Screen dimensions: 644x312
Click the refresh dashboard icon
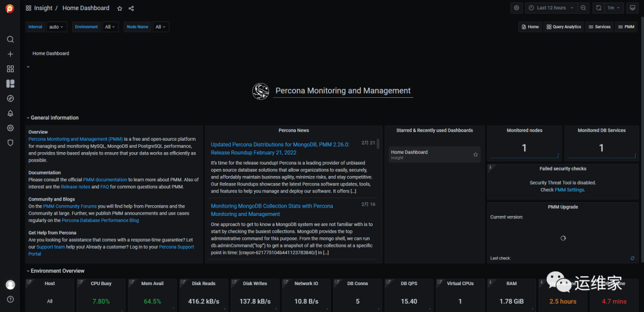(x=599, y=8)
